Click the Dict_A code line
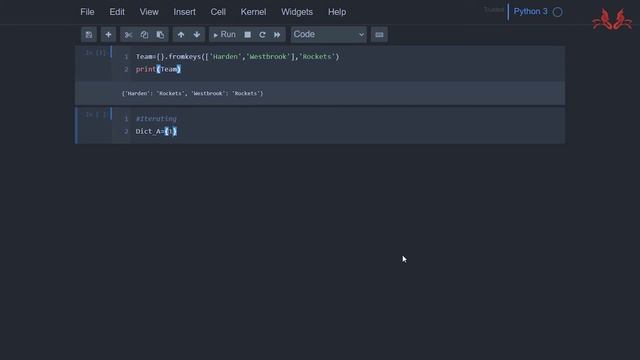 (156, 131)
